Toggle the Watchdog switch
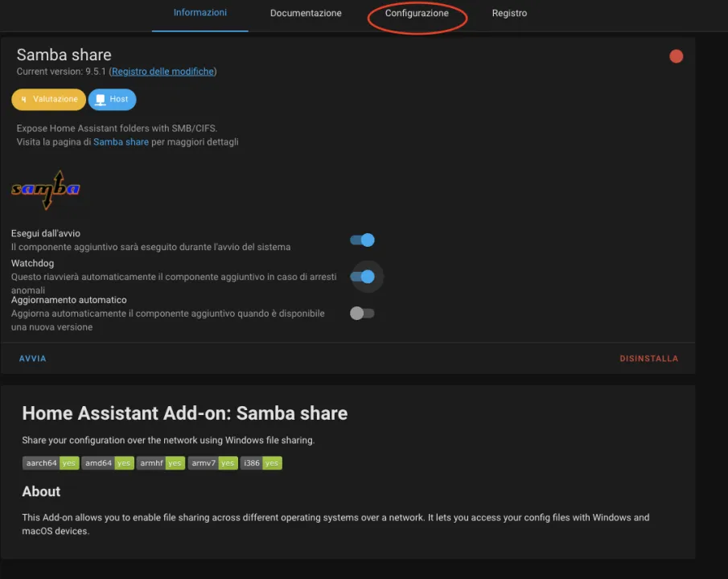This screenshot has width=728, height=579. point(362,277)
